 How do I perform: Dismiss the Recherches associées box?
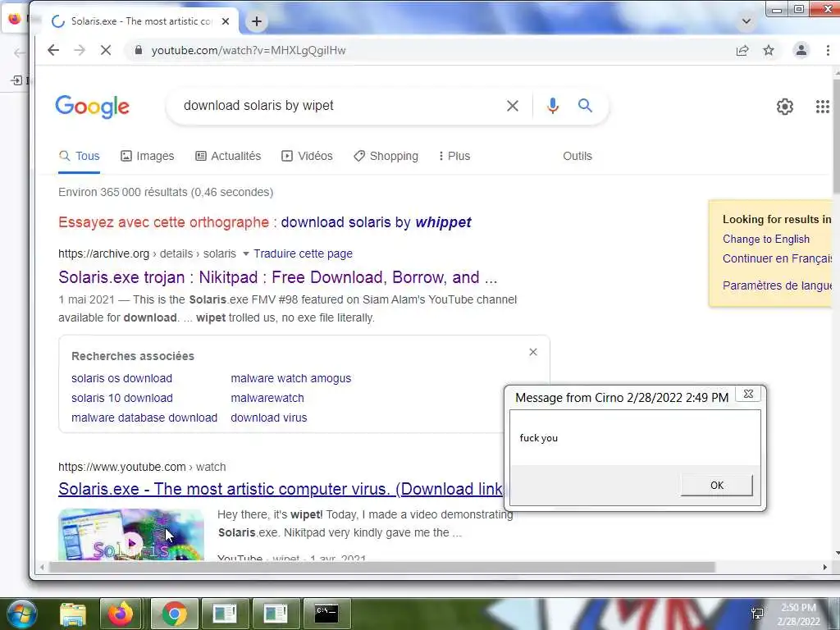point(533,352)
